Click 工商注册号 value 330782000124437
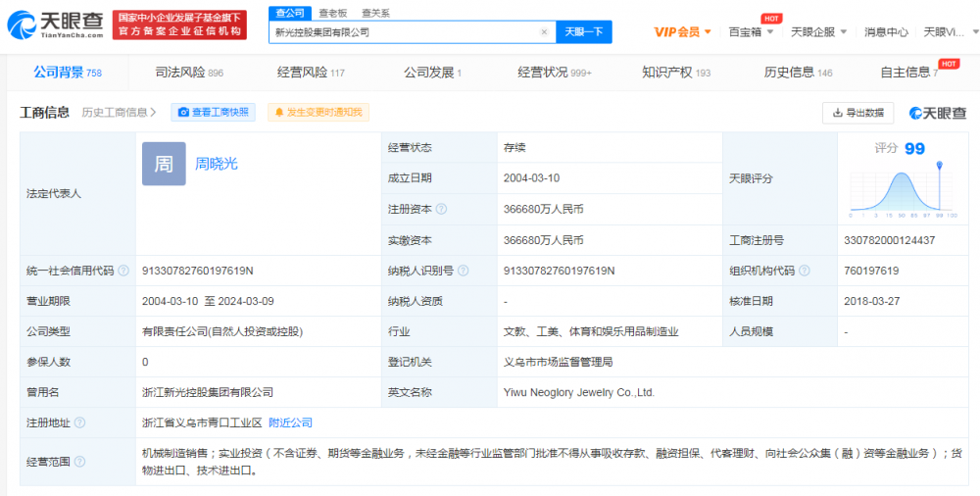 (x=890, y=240)
